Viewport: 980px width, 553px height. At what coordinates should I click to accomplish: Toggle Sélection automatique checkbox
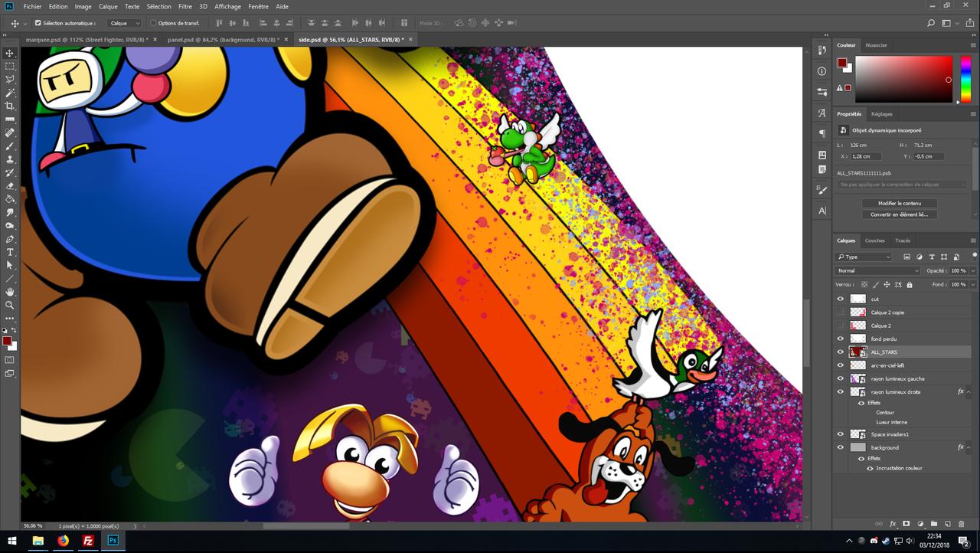(x=38, y=23)
